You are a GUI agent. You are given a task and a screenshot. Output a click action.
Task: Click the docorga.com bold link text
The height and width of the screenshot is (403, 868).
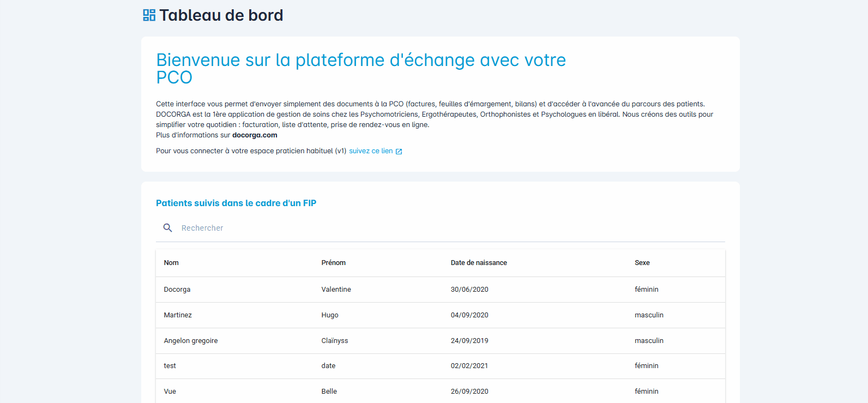255,135
